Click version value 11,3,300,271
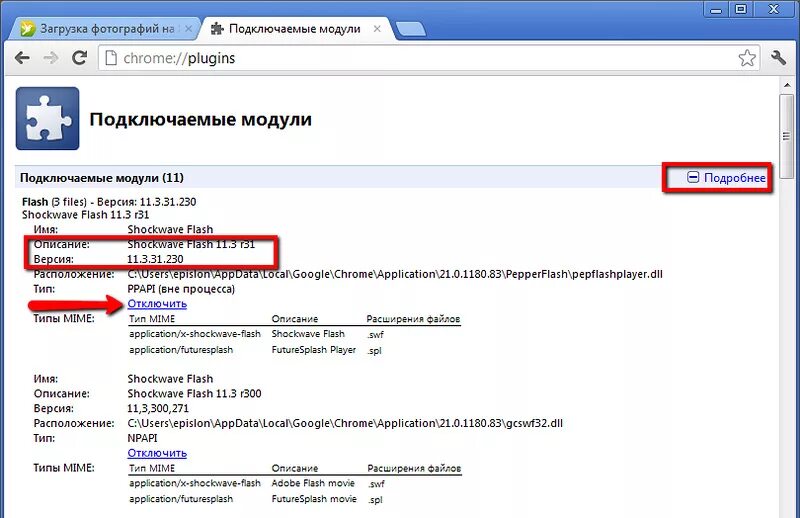 (x=158, y=409)
